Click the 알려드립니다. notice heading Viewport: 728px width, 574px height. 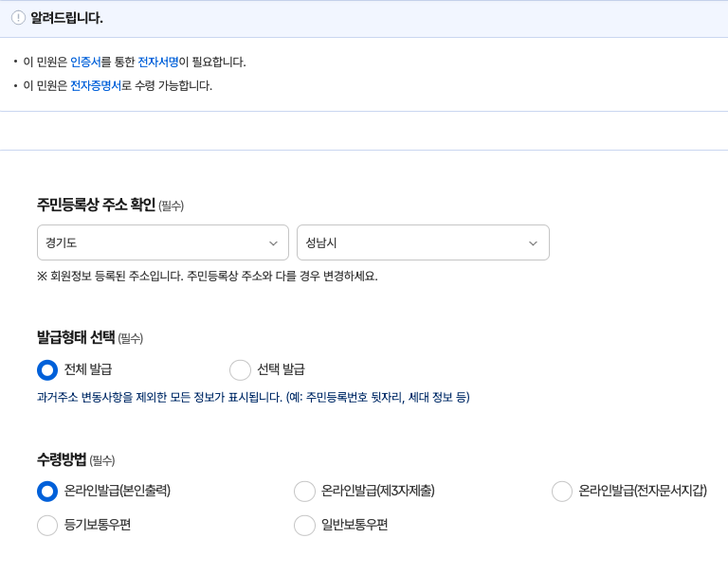click(x=66, y=18)
